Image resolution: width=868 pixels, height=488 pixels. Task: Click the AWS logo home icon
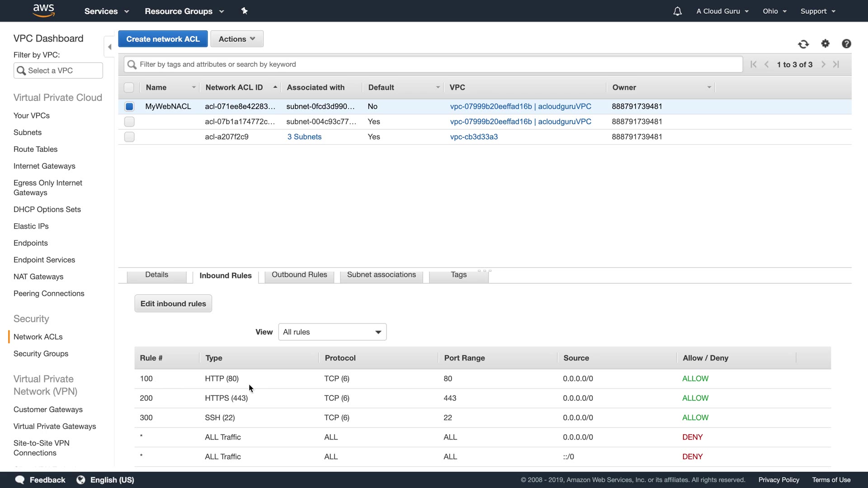point(43,11)
